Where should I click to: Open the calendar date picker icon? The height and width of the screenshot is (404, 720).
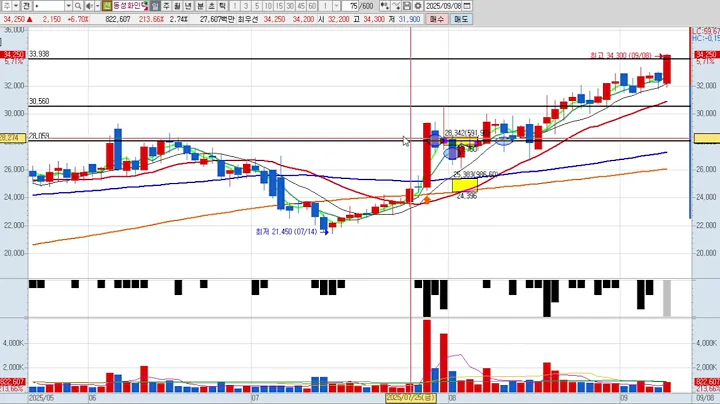click(x=467, y=6)
